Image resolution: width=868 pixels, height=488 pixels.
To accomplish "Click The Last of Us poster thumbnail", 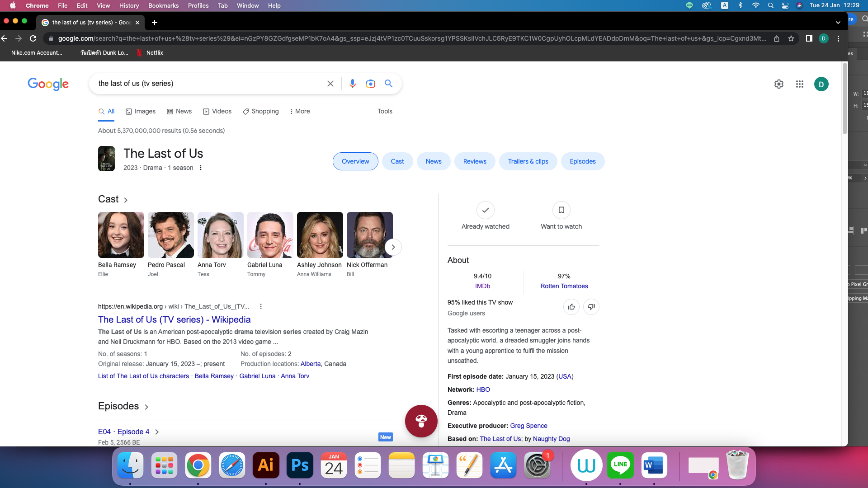I will pos(107,159).
